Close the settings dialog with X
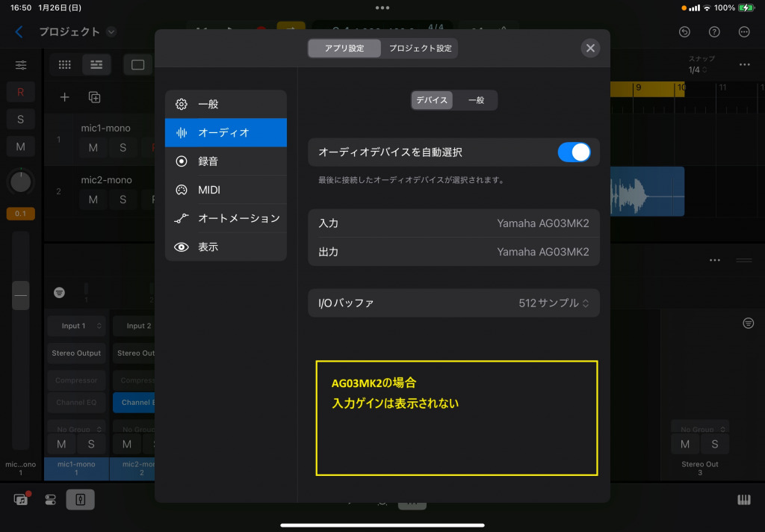 pyautogui.click(x=590, y=49)
